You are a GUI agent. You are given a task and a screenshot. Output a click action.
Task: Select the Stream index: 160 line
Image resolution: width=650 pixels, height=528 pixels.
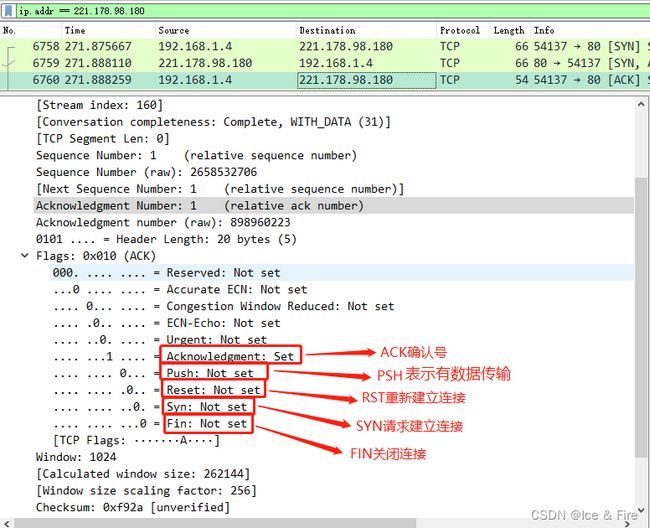(x=99, y=105)
